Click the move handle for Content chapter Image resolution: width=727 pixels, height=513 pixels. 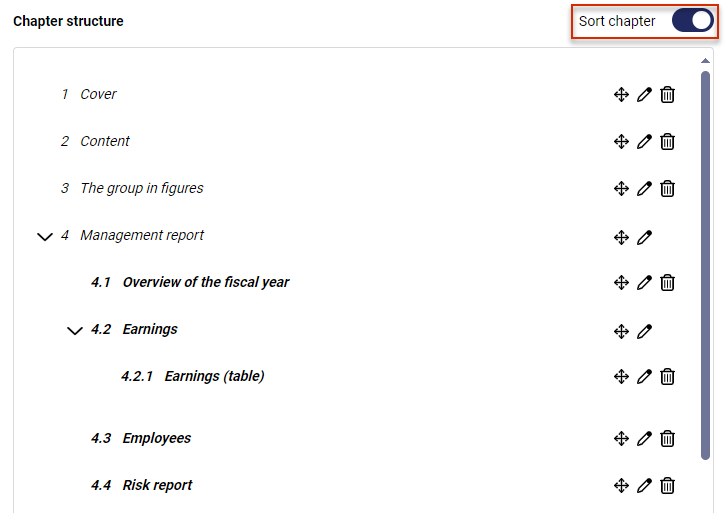621,141
